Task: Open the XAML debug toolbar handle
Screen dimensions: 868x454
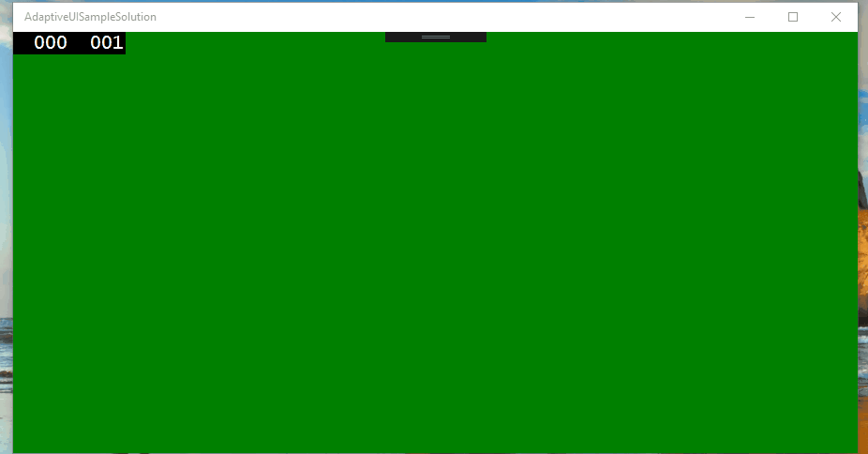Action: click(436, 38)
